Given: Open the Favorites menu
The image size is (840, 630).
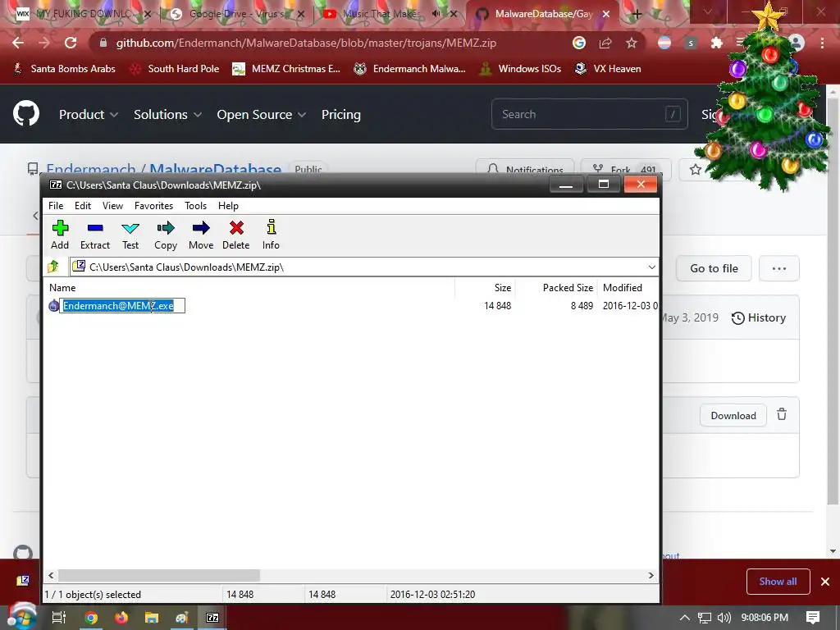Looking at the screenshot, I should 153,206.
